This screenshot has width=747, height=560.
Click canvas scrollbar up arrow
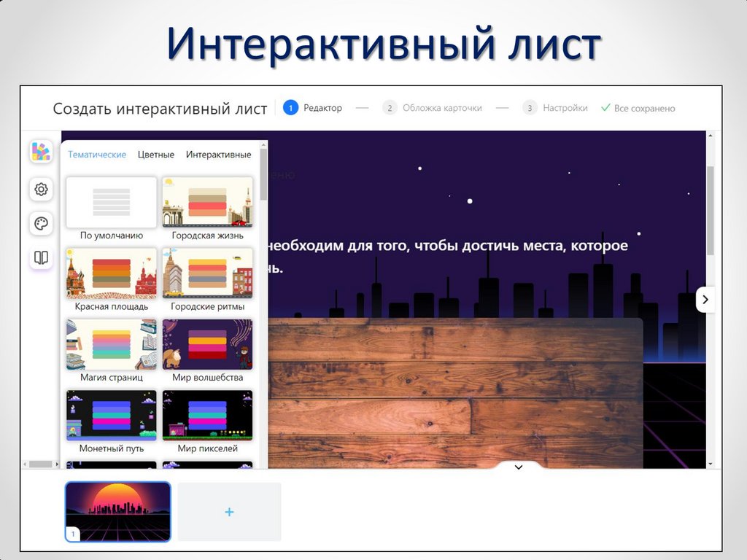[711, 136]
